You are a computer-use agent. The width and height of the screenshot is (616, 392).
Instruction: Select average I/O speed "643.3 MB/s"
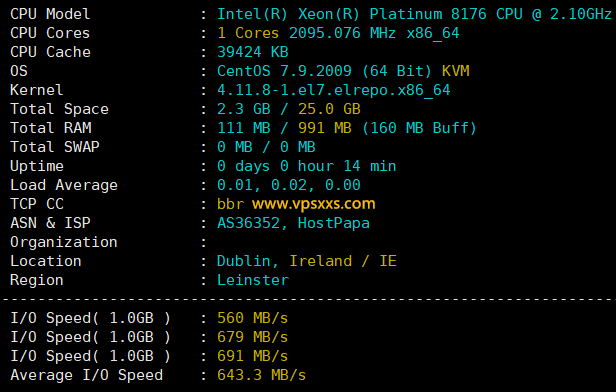point(262,375)
